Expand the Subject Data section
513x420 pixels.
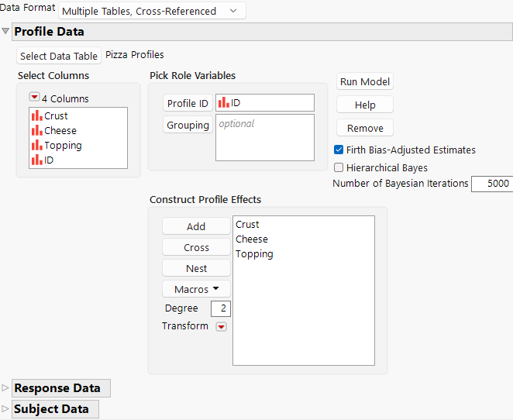6,409
